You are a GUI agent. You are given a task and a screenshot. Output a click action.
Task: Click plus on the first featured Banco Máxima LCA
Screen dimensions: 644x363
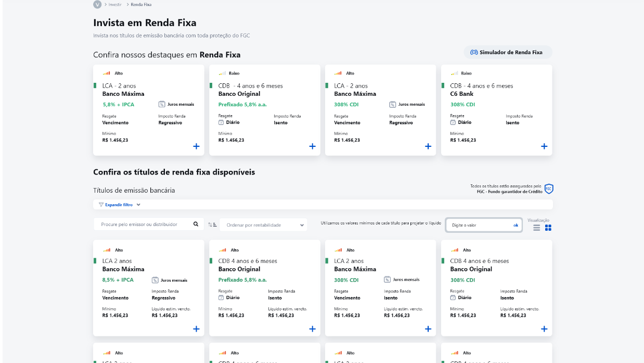(x=196, y=146)
